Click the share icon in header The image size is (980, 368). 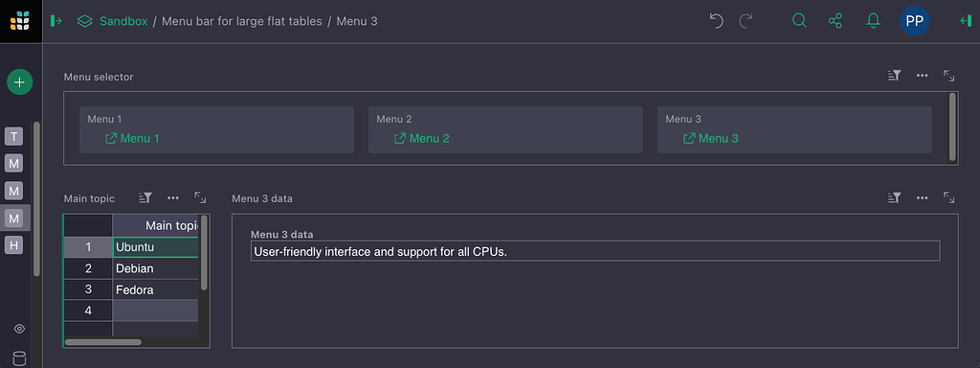tap(835, 21)
